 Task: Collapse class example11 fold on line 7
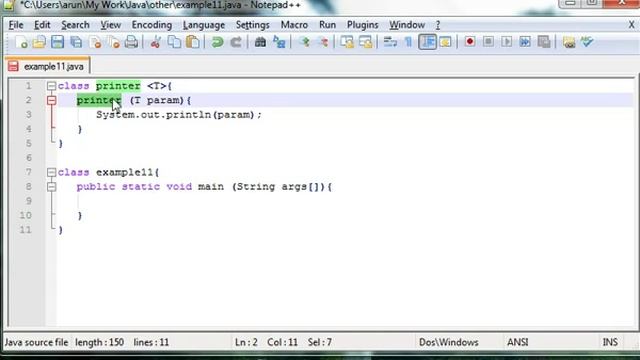pyautogui.click(x=51, y=172)
